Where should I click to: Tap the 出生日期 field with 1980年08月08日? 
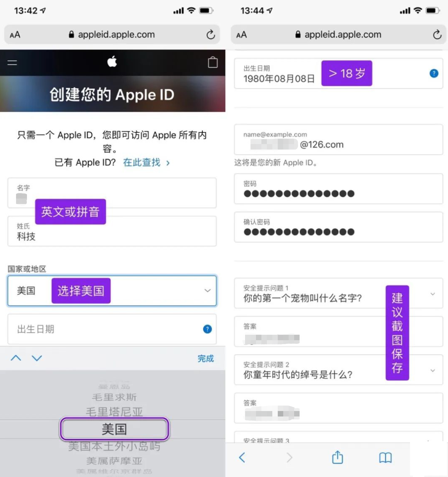click(338, 73)
